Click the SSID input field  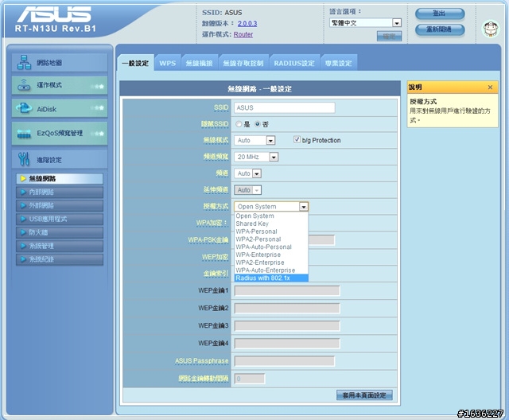tap(285, 107)
